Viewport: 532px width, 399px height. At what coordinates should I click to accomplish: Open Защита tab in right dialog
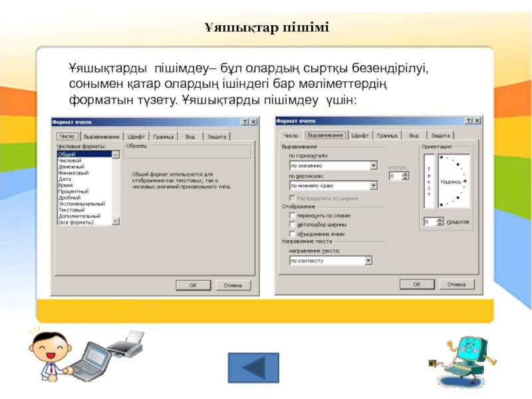[440, 136]
